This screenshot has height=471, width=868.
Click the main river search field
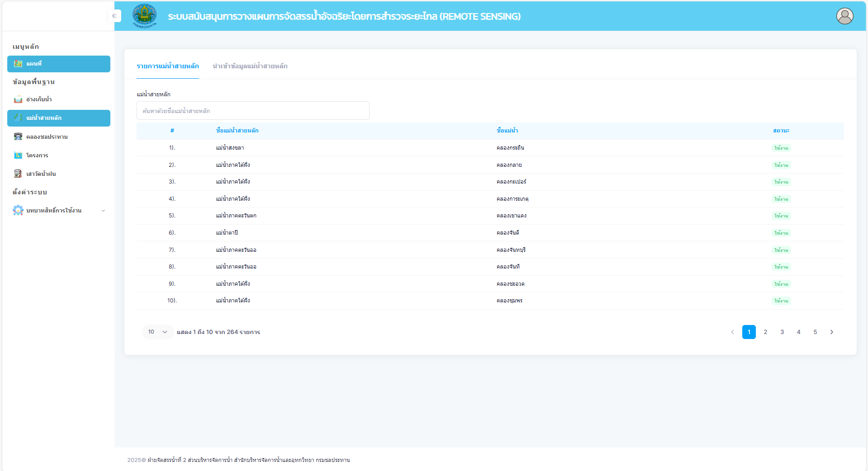(253, 111)
